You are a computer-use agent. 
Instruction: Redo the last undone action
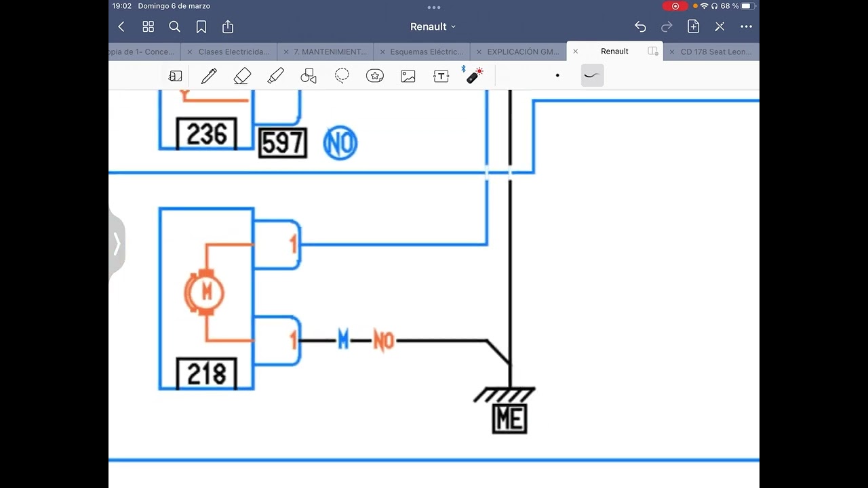click(x=667, y=26)
